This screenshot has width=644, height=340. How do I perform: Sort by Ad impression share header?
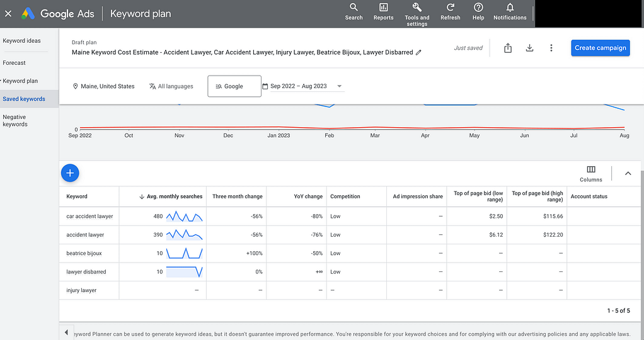tap(418, 196)
